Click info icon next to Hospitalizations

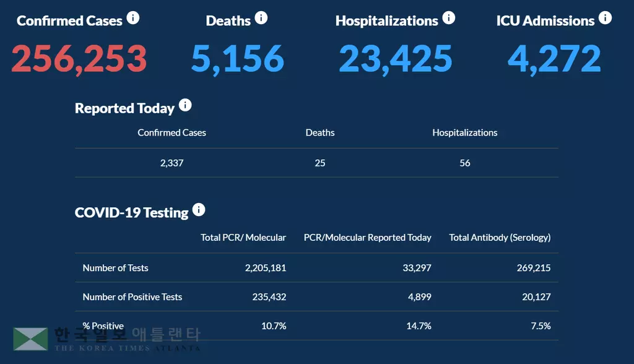[449, 18]
